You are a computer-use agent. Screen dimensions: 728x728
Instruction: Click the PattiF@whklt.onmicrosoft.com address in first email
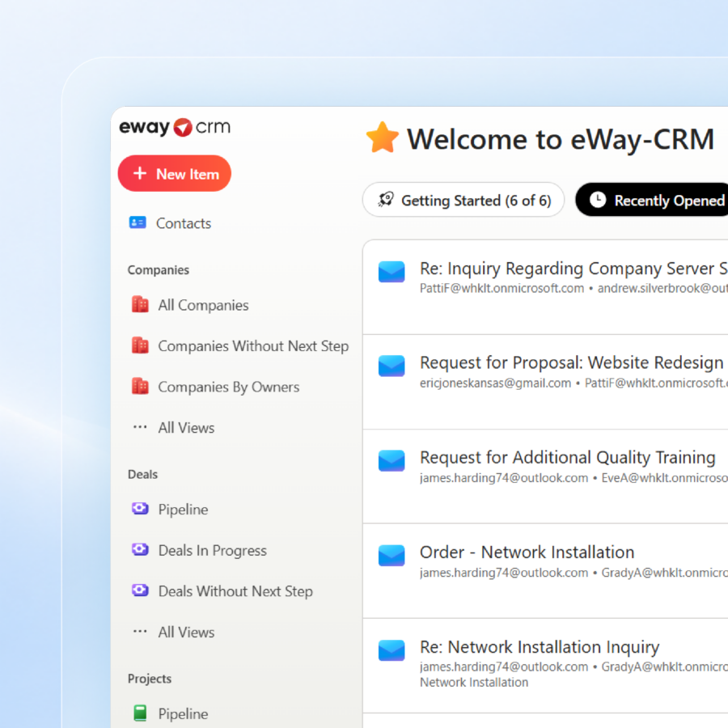[x=502, y=288]
